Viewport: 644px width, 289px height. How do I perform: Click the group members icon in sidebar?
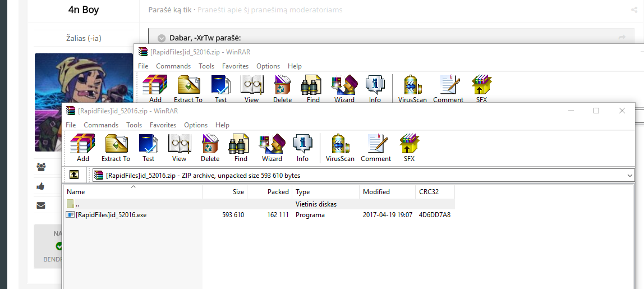click(41, 167)
